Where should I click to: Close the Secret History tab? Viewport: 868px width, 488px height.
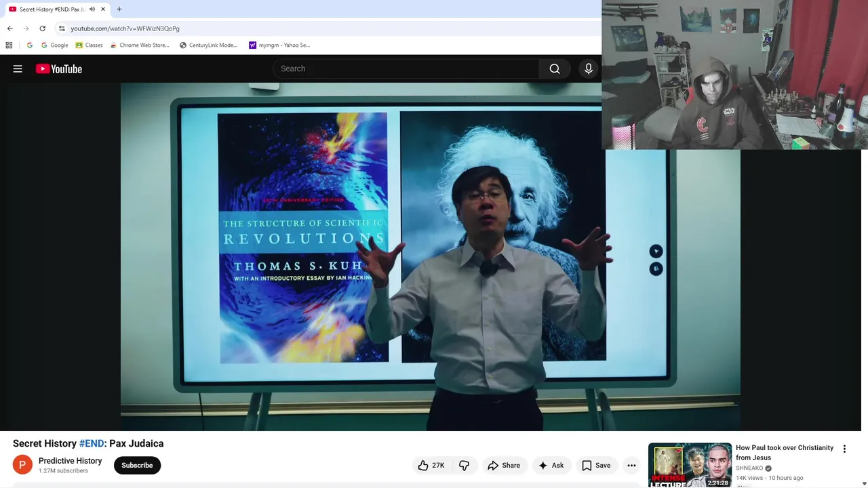103,9
